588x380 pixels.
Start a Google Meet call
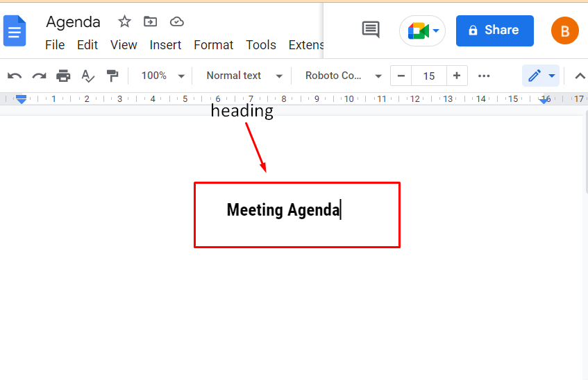coord(422,31)
